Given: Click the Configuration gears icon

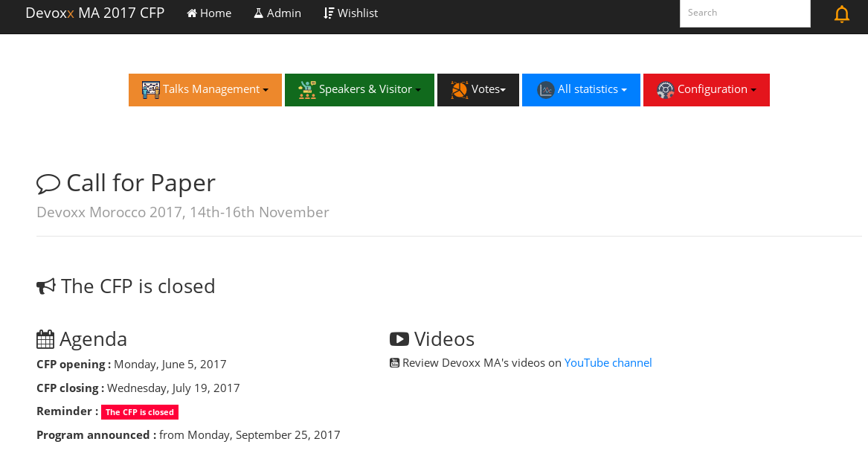Looking at the screenshot, I should [666, 90].
